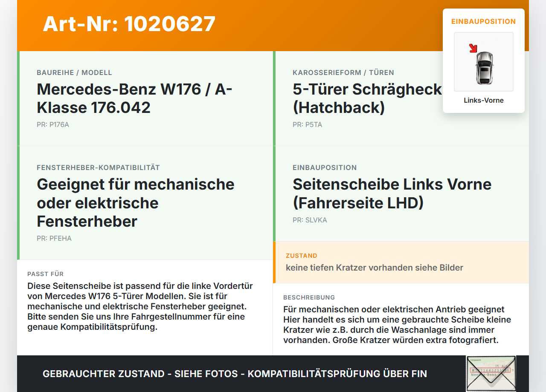Select the Links-Vorne caption
Screen dimensions: 546x392
tap(484, 101)
